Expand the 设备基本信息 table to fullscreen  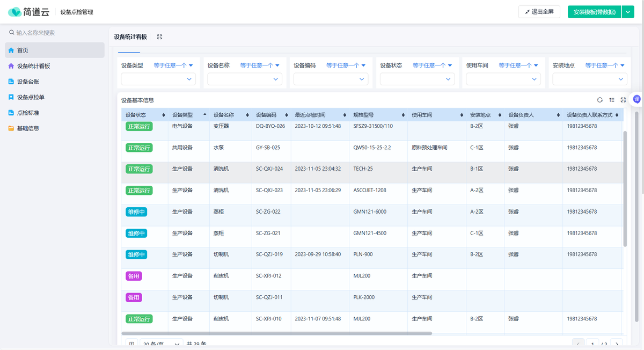pyautogui.click(x=623, y=100)
